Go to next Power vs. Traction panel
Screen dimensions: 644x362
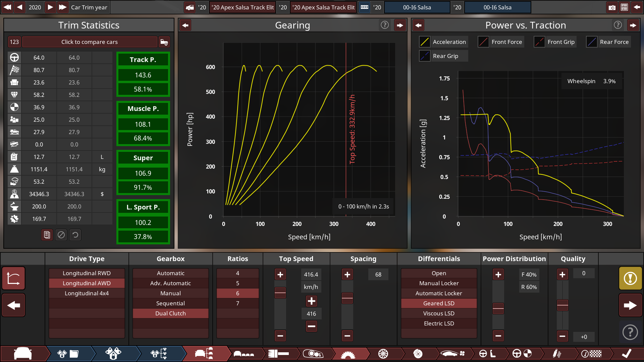coord(633,25)
